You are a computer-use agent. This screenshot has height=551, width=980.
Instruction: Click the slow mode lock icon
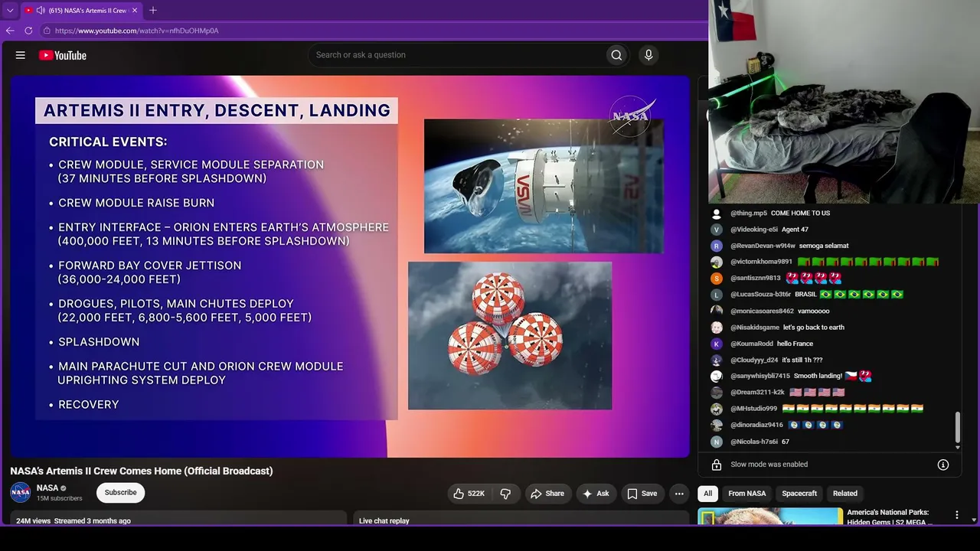[x=717, y=465]
